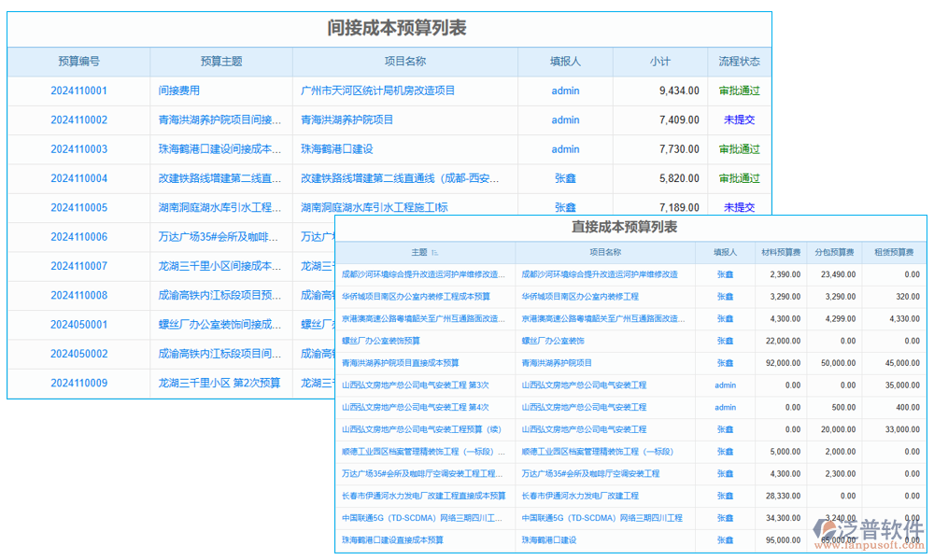
Task: Select admin filler link in first row
Action: point(564,91)
